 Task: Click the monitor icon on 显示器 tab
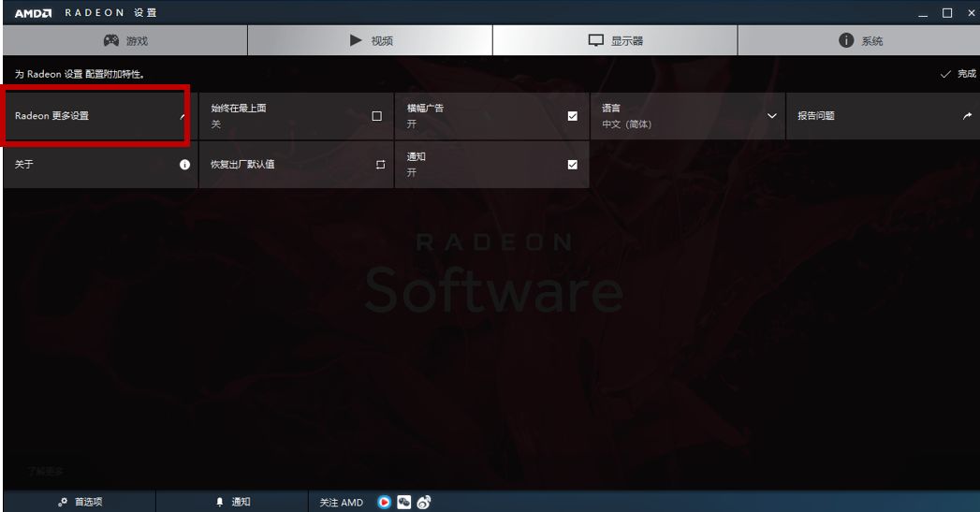click(595, 40)
